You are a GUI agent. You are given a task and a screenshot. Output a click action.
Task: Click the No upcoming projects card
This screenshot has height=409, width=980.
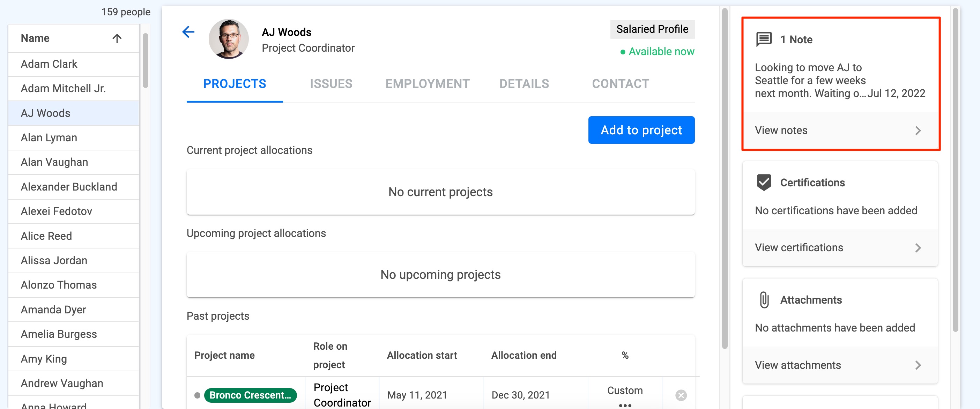pyautogui.click(x=440, y=274)
